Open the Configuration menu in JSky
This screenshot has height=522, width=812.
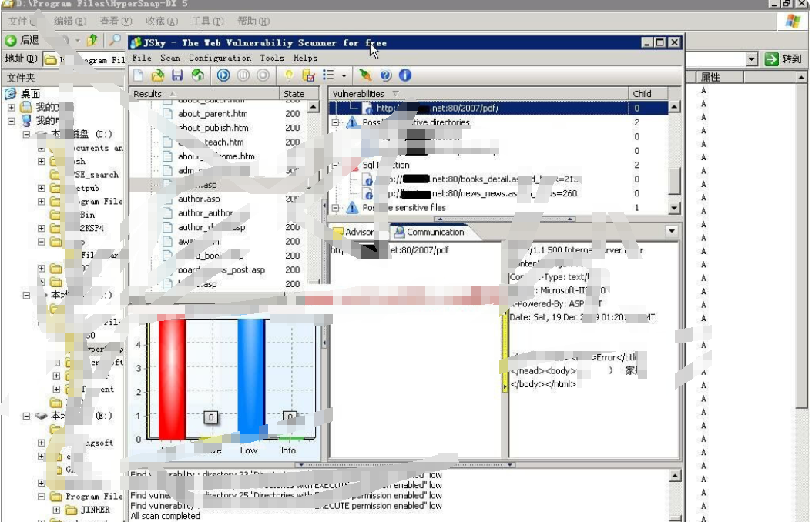220,58
